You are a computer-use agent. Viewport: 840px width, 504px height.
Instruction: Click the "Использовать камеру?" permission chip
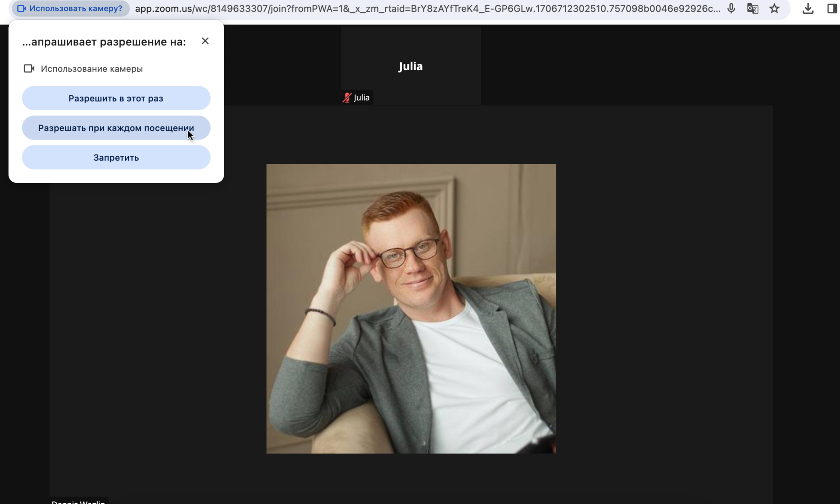coord(70,8)
